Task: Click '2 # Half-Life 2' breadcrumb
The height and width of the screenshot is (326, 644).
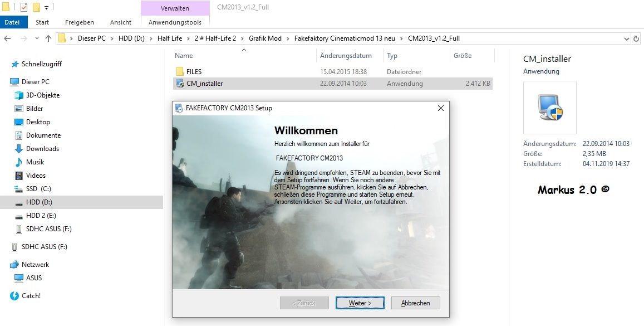Action: click(x=215, y=38)
